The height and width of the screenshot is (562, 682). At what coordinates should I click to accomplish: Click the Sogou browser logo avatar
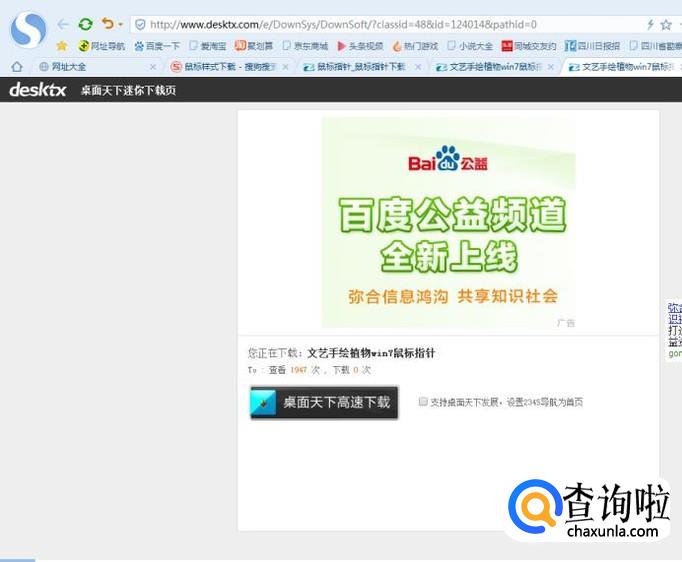(x=28, y=29)
